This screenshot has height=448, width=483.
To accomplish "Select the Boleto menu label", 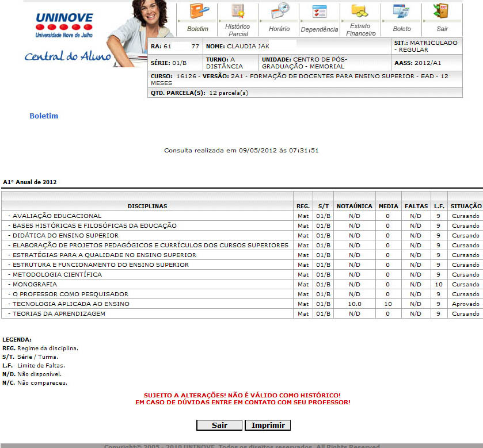I will [x=402, y=29].
